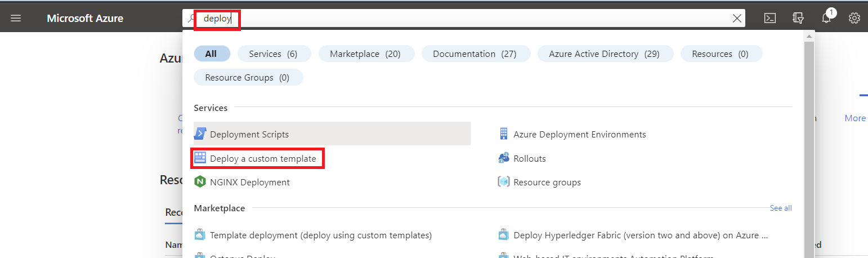This screenshot has width=868, height=258.
Task: Open Rollouts service
Action: (x=530, y=158)
